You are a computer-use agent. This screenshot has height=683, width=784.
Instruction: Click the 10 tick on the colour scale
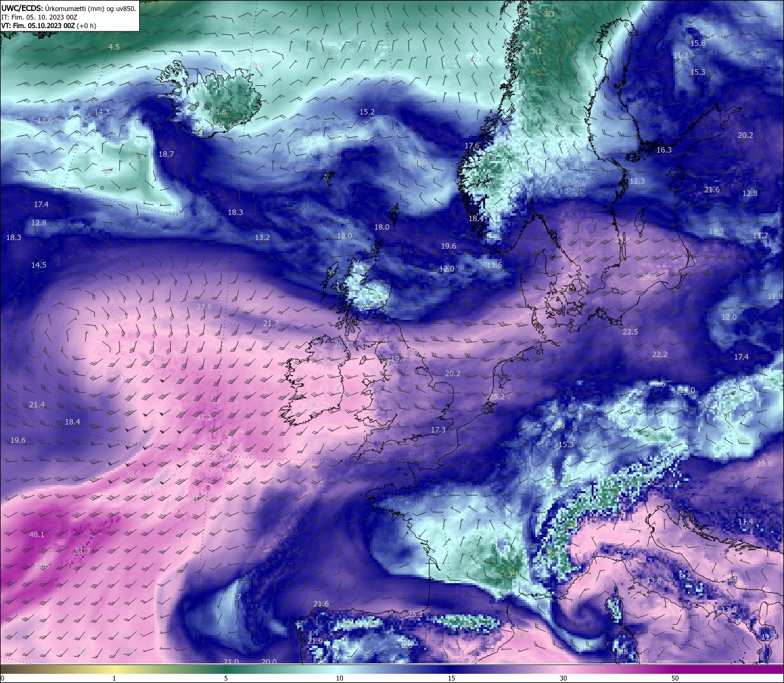(x=339, y=678)
